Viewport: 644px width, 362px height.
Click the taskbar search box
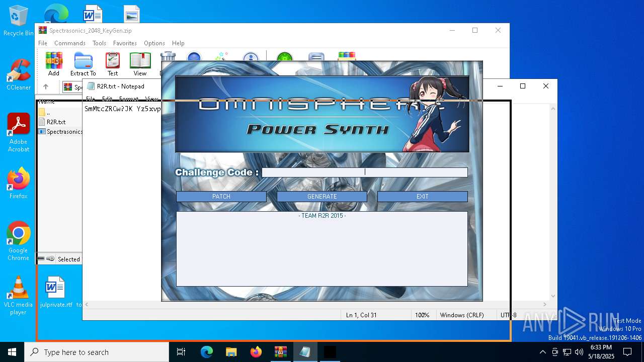(97, 352)
